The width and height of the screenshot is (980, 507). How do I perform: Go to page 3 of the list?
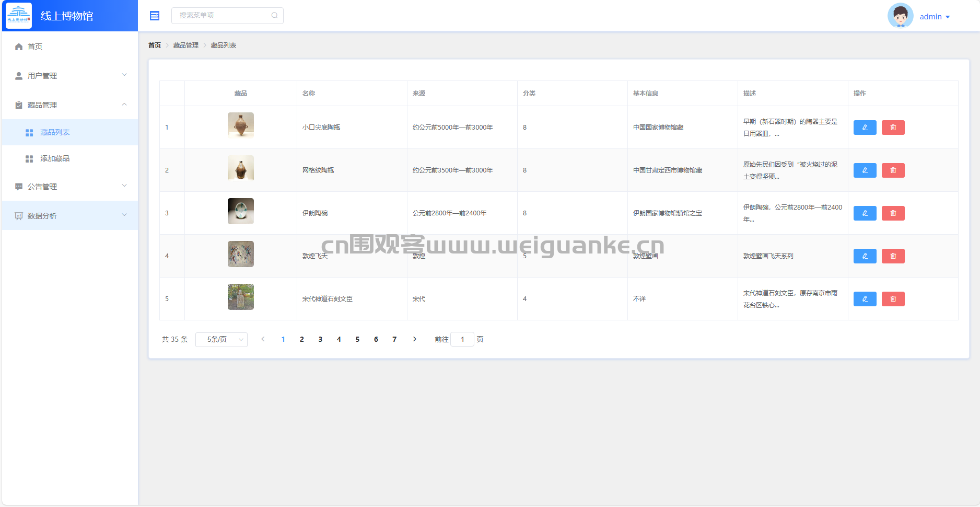pos(320,339)
